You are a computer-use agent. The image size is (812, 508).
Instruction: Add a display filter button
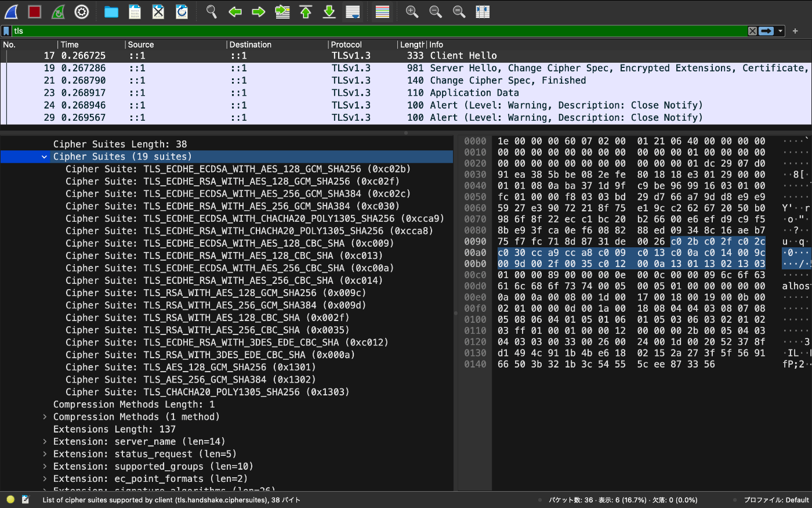(x=795, y=31)
